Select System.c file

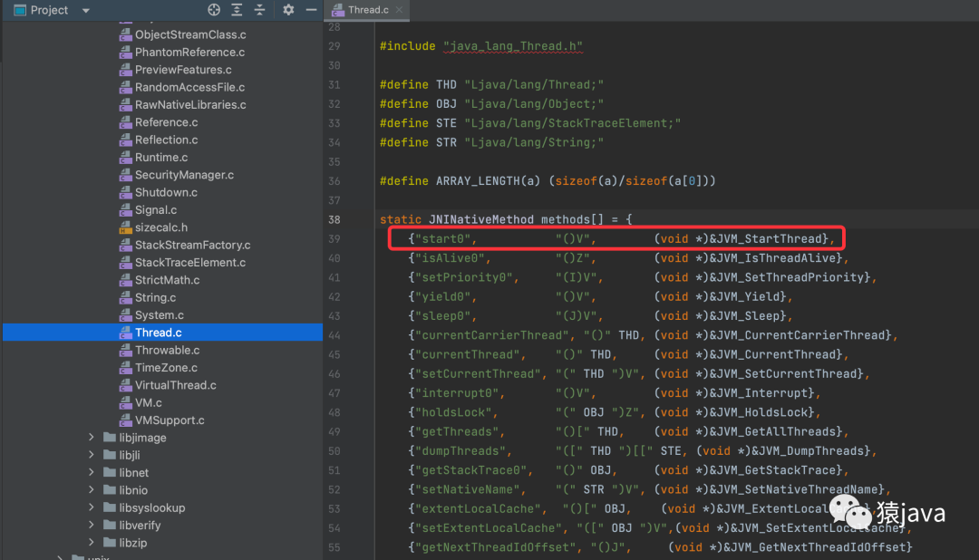coord(160,314)
